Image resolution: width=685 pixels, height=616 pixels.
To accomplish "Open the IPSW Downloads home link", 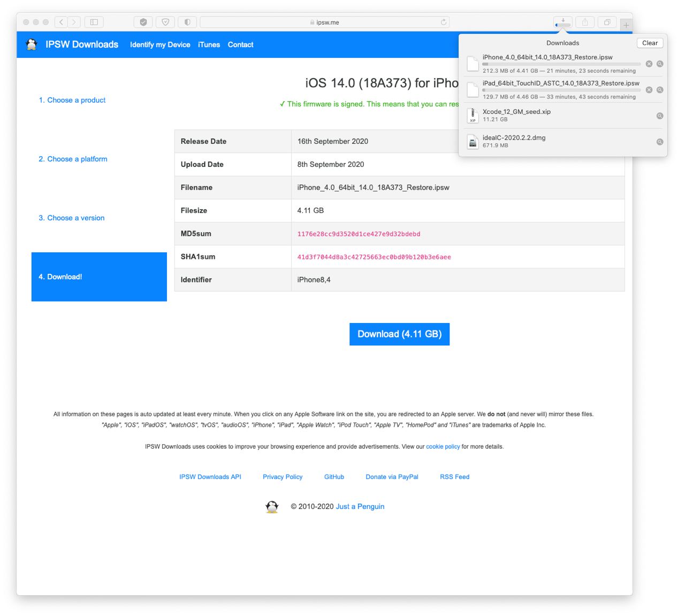I will 82,44.
